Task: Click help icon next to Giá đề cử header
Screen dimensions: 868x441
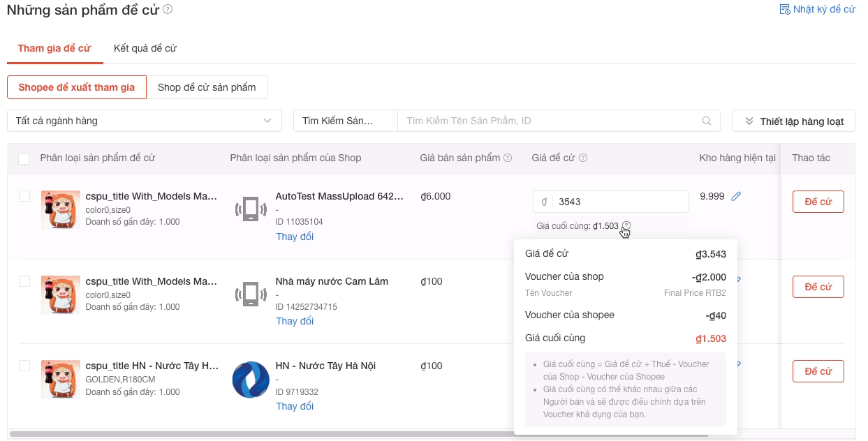Action: pyautogui.click(x=583, y=158)
